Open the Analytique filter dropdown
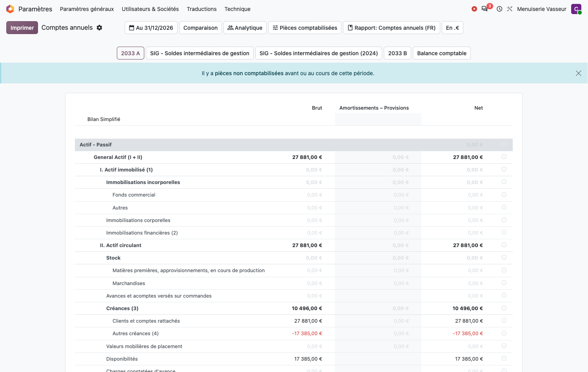 pos(245,28)
